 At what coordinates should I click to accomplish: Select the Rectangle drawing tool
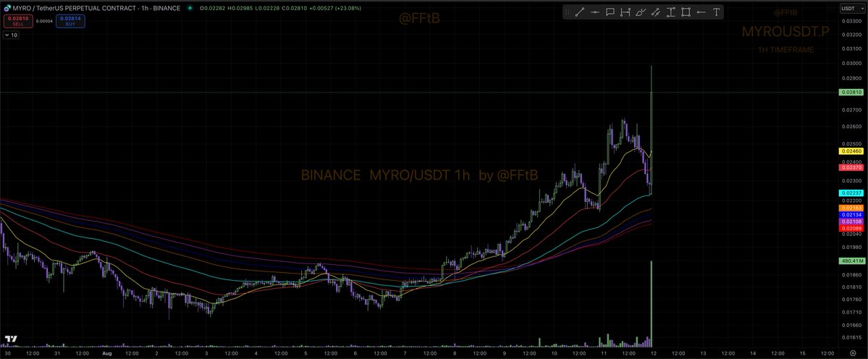click(686, 12)
